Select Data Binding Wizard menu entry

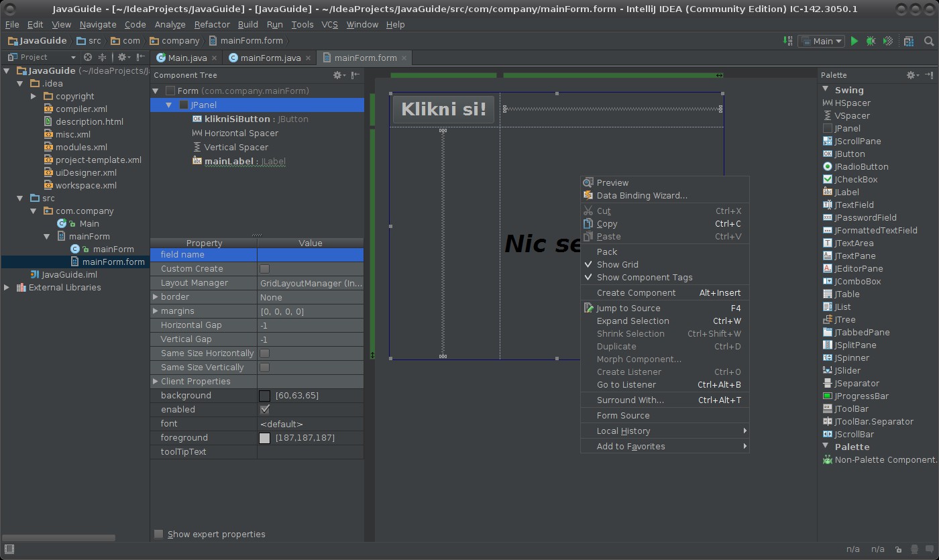tap(641, 196)
